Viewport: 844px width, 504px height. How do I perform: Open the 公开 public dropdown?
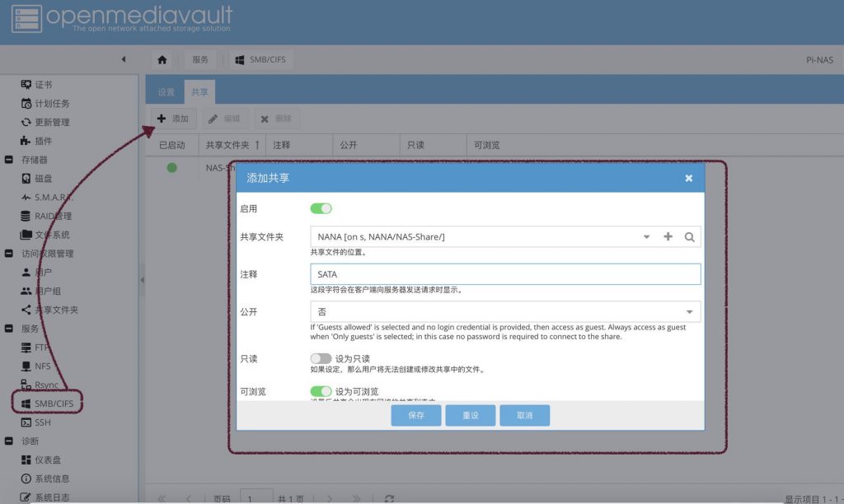pyautogui.click(x=690, y=312)
